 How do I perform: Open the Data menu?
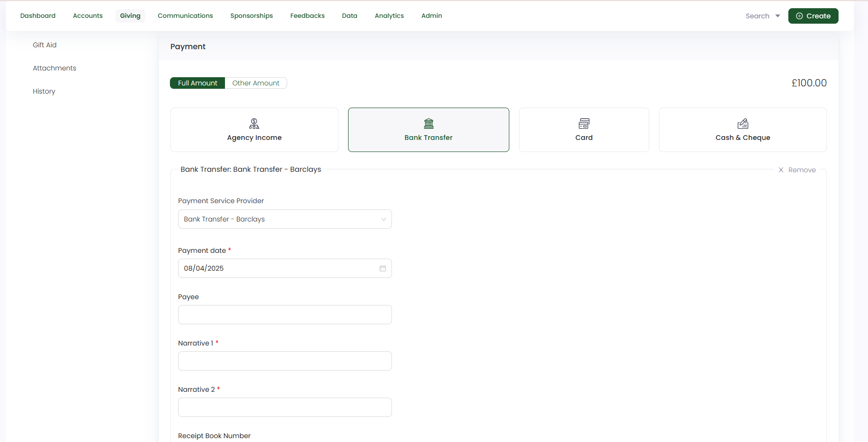350,16
